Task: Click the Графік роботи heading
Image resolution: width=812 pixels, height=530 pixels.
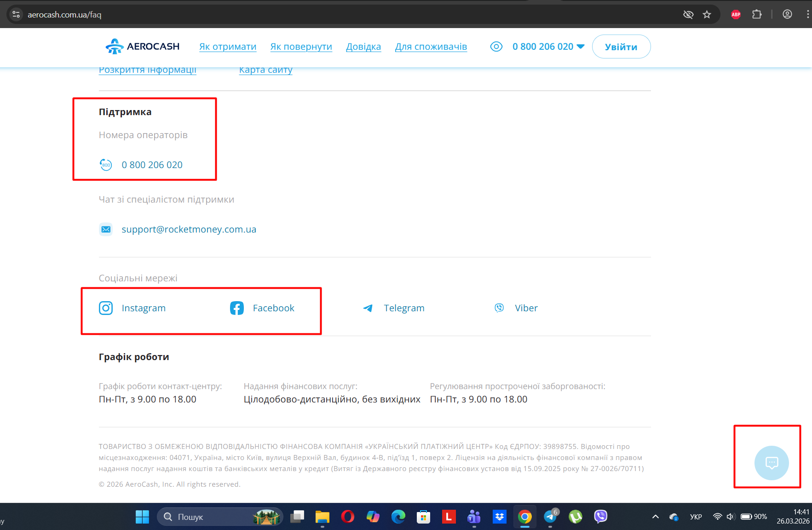Action: pyautogui.click(x=134, y=357)
